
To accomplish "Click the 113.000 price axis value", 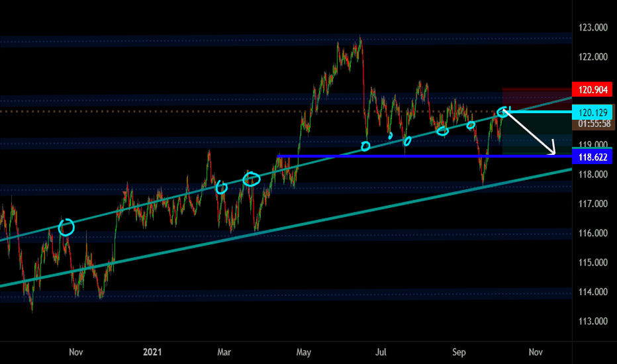I will [593, 322].
